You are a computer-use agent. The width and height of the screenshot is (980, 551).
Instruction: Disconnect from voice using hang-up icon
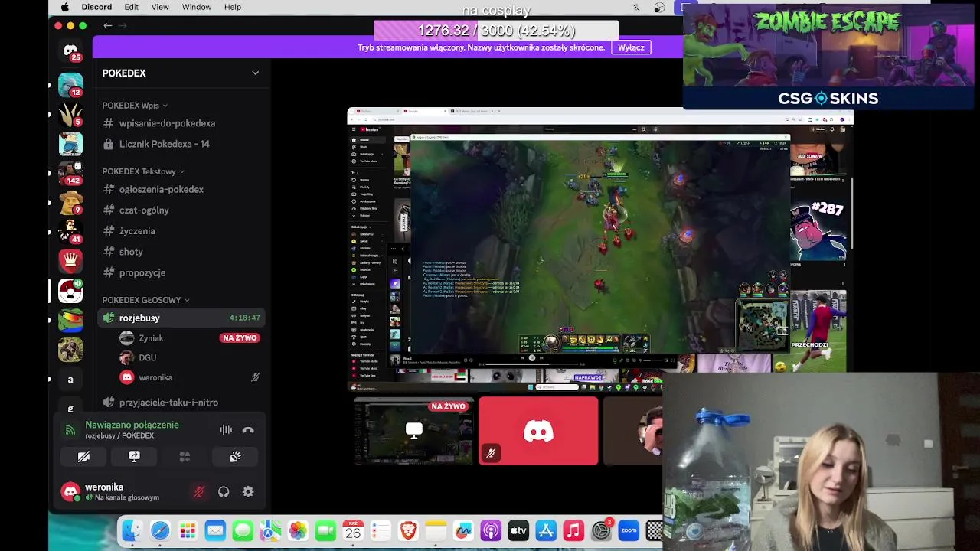coord(248,430)
